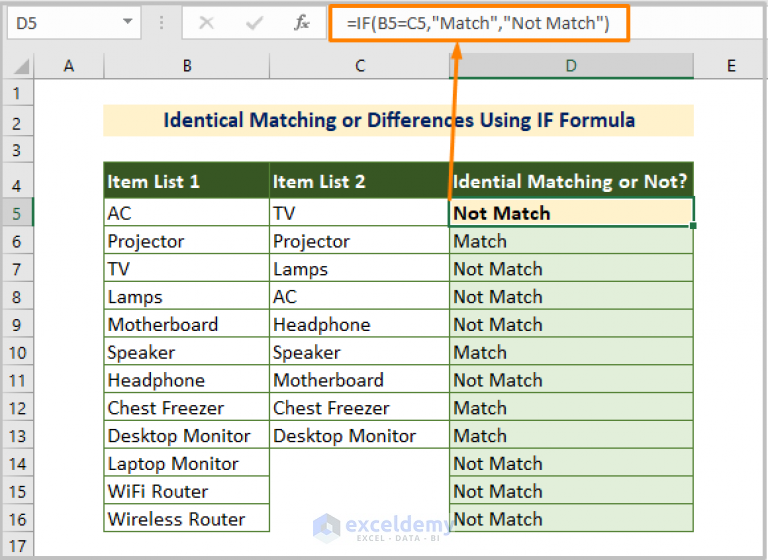Open the Insert Function fx icon
This screenshot has width=768, height=560.
tap(301, 23)
